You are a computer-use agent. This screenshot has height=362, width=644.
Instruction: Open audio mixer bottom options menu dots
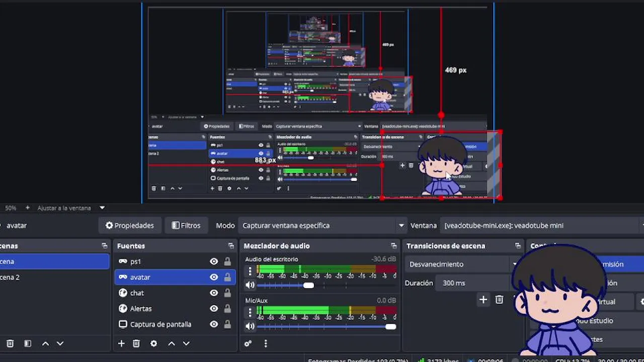266,343
